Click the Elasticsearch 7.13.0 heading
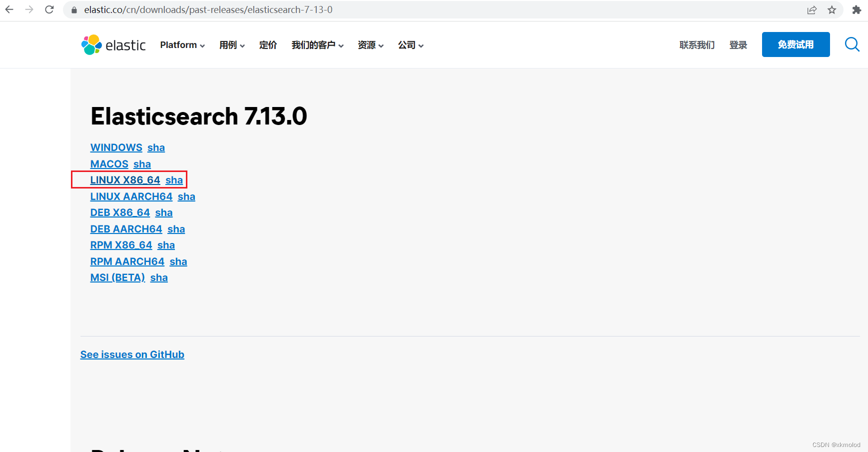 point(199,116)
